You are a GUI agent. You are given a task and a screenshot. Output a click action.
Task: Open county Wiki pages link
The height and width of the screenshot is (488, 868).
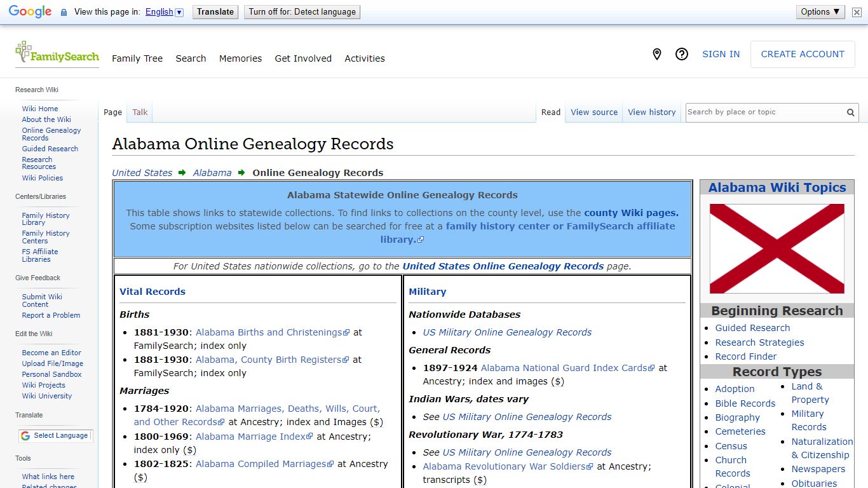pyautogui.click(x=631, y=213)
